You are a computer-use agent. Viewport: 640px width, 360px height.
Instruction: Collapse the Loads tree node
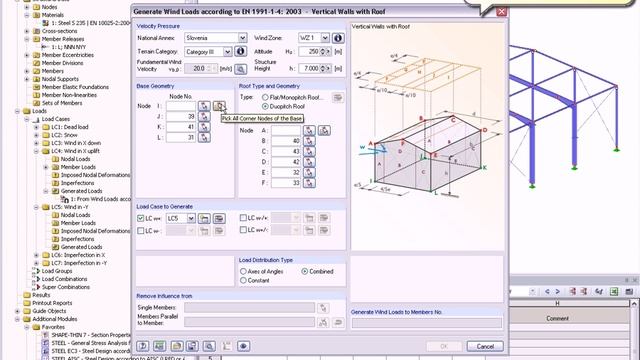point(17,111)
